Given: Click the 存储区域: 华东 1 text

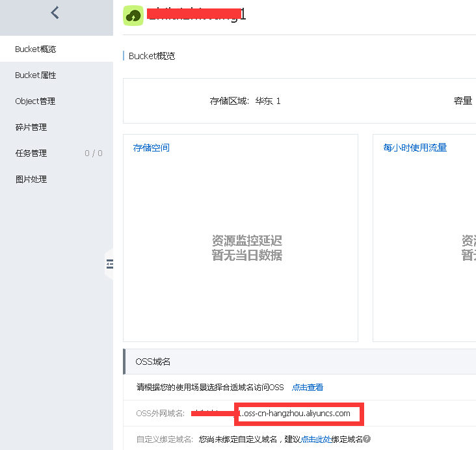Looking at the screenshot, I should coord(245,101).
